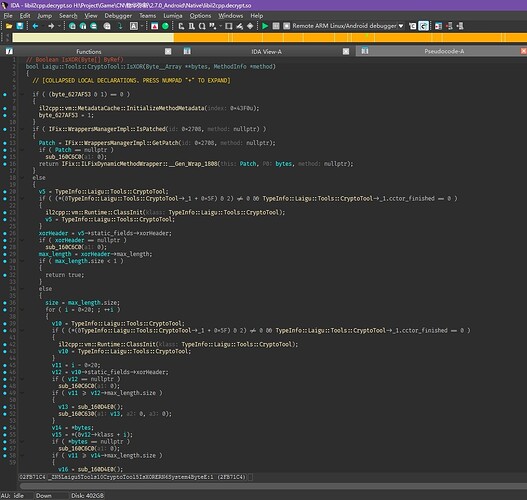Click 'return true;' on line 32
The height and width of the screenshot is (500, 527).
[65, 275]
